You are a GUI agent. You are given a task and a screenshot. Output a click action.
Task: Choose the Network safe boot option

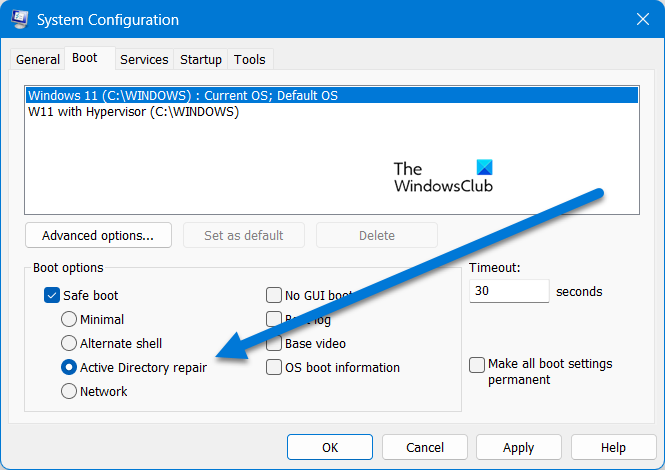(x=69, y=391)
